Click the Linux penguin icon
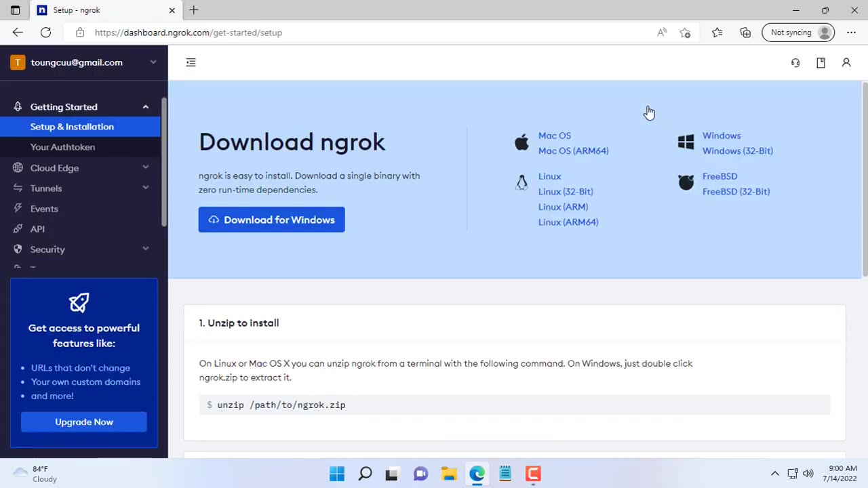 [521, 183]
